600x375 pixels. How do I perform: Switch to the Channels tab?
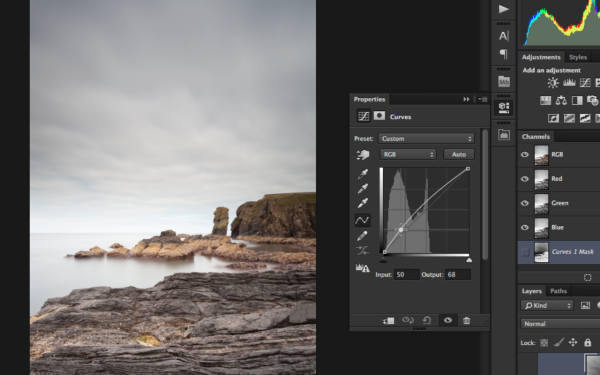(x=536, y=137)
